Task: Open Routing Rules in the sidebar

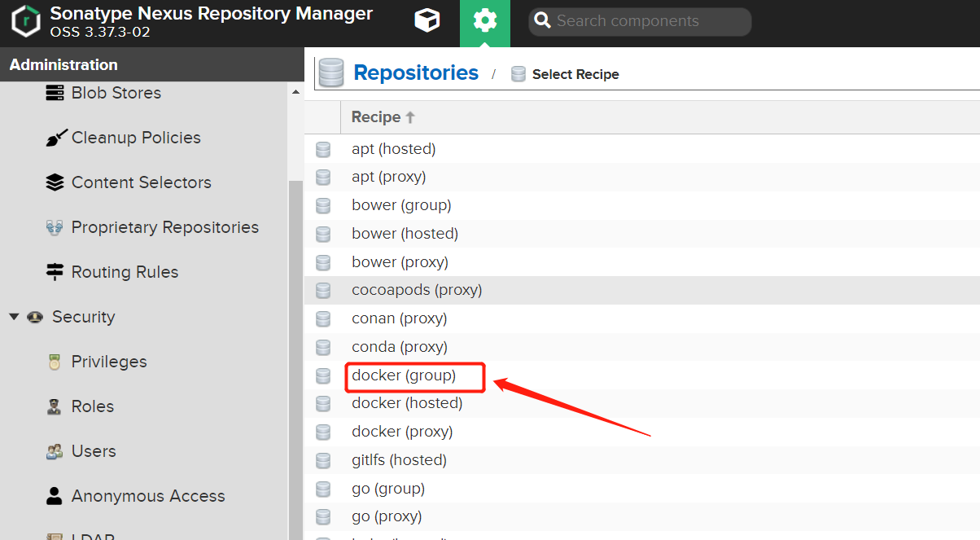Action: pyautogui.click(x=125, y=272)
